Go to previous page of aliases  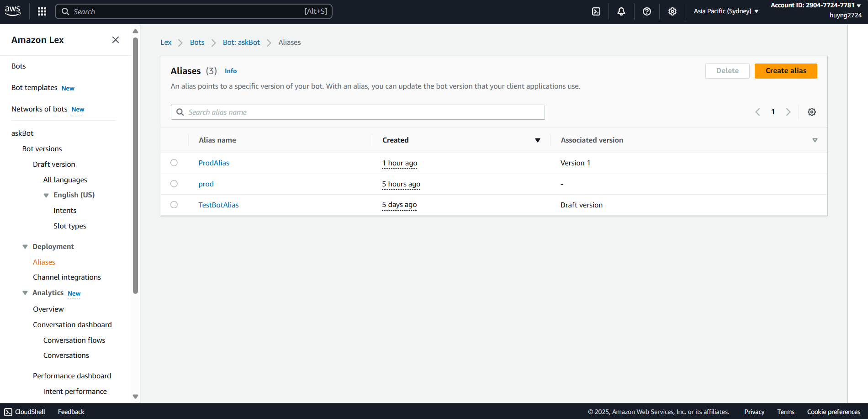[x=757, y=112]
